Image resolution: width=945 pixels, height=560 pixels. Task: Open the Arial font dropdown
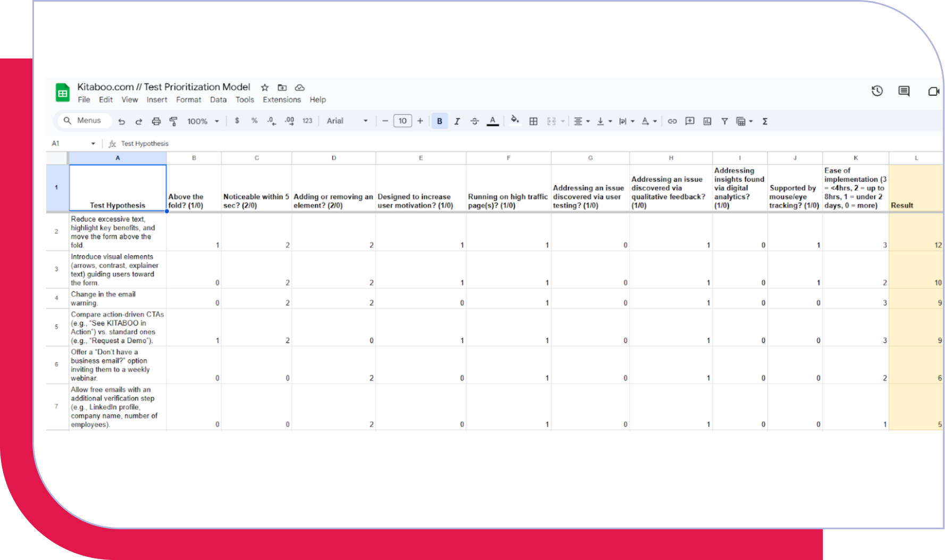347,121
